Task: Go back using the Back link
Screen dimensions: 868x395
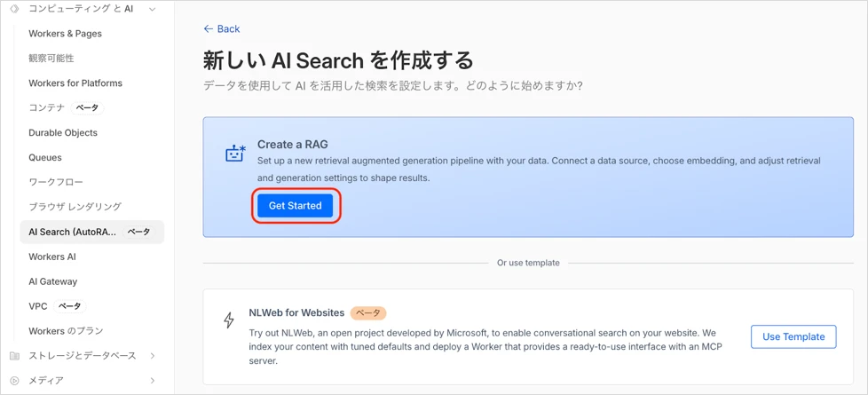Action: point(222,29)
